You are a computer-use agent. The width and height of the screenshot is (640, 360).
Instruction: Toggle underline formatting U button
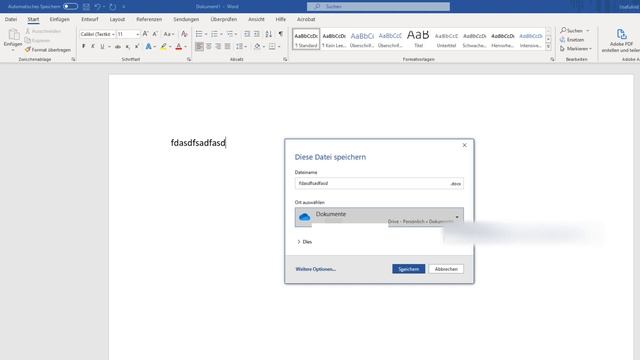[x=102, y=47]
